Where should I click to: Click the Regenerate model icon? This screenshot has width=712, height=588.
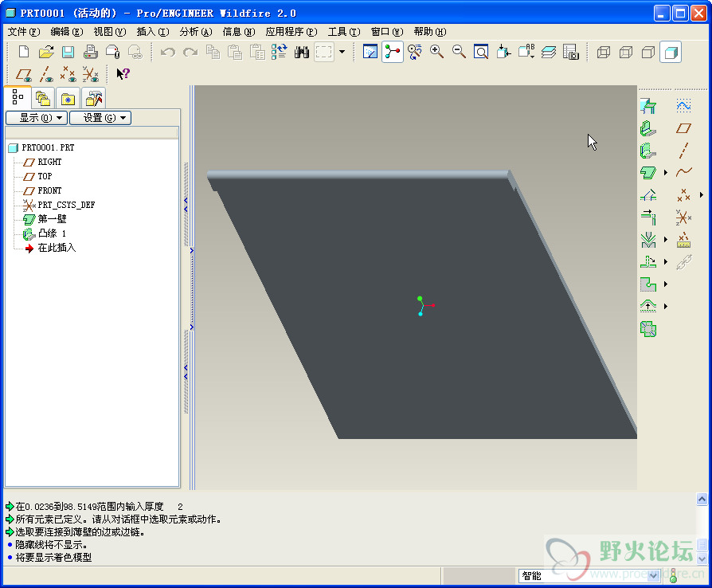tap(280, 53)
